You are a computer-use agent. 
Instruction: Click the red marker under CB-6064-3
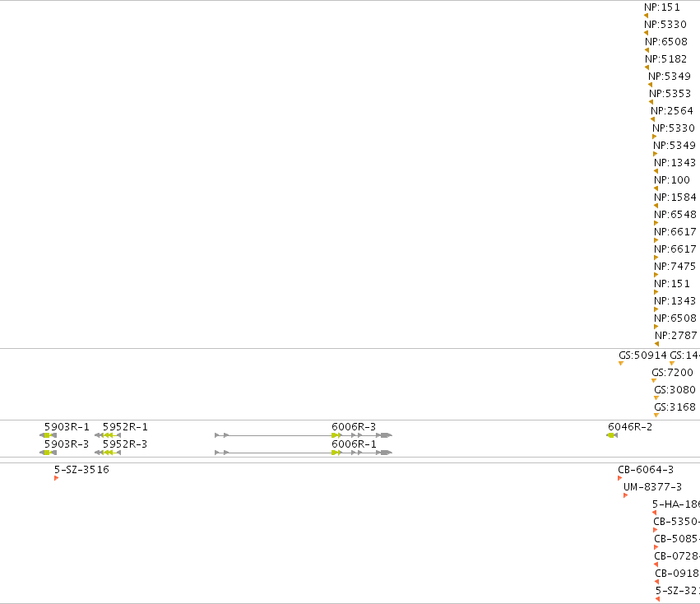pos(619,478)
